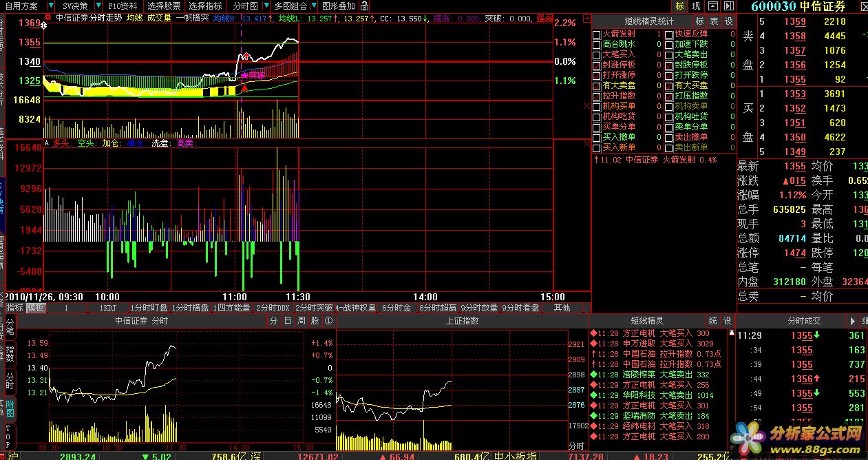
Task: Click the 分 period icon in mini chart header
Action: point(273,321)
